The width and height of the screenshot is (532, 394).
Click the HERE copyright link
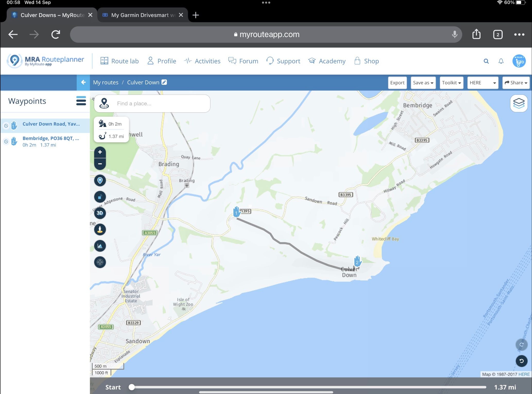pos(524,374)
